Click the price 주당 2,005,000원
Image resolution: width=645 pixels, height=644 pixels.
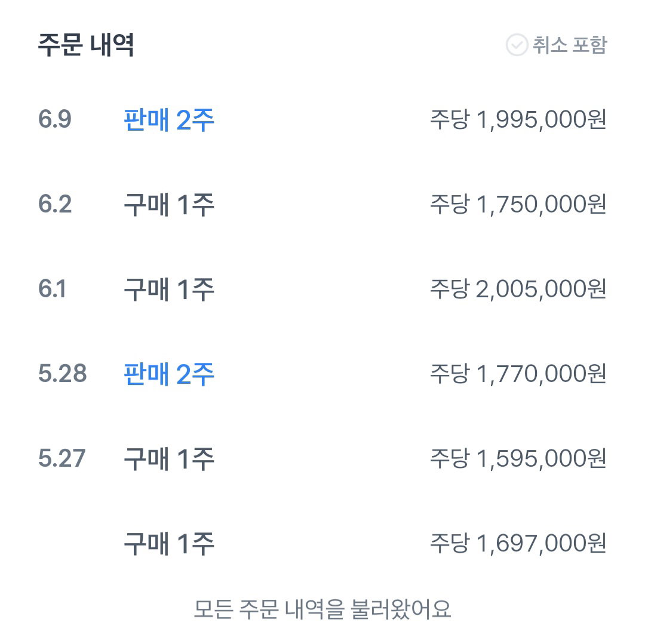[518, 289]
